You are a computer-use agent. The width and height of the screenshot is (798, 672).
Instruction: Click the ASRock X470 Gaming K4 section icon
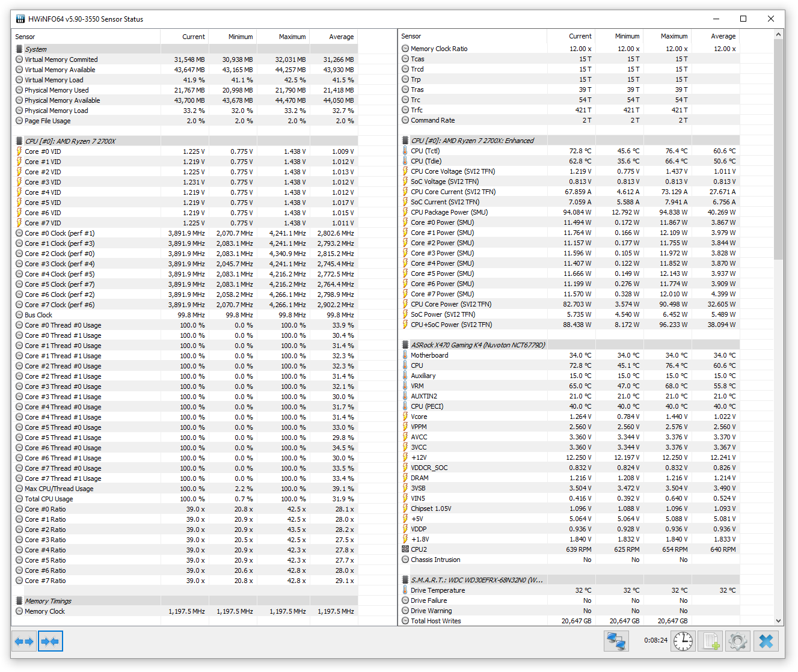pyautogui.click(x=405, y=345)
